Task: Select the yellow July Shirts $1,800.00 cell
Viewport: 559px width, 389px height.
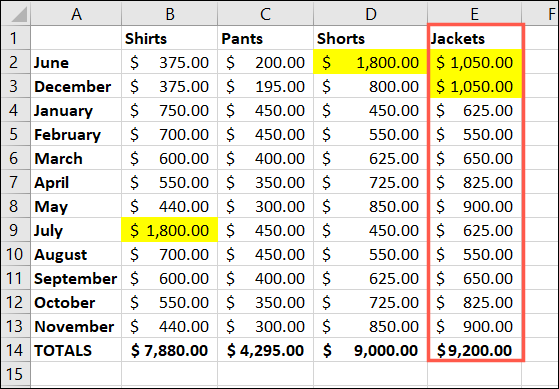Action: pyautogui.click(x=169, y=230)
